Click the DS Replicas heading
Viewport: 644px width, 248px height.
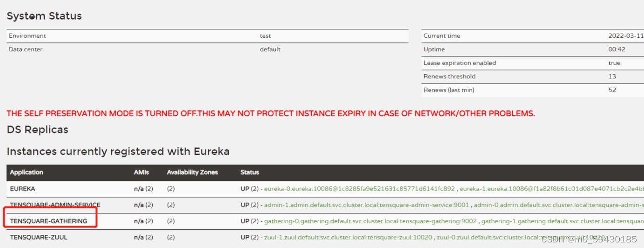click(37, 130)
